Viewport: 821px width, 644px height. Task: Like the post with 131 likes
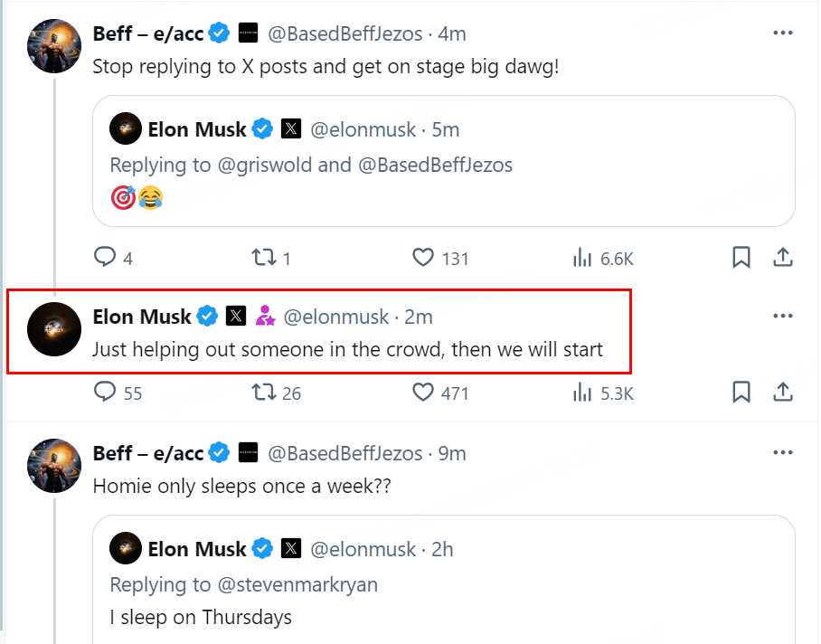tap(424, 259)
